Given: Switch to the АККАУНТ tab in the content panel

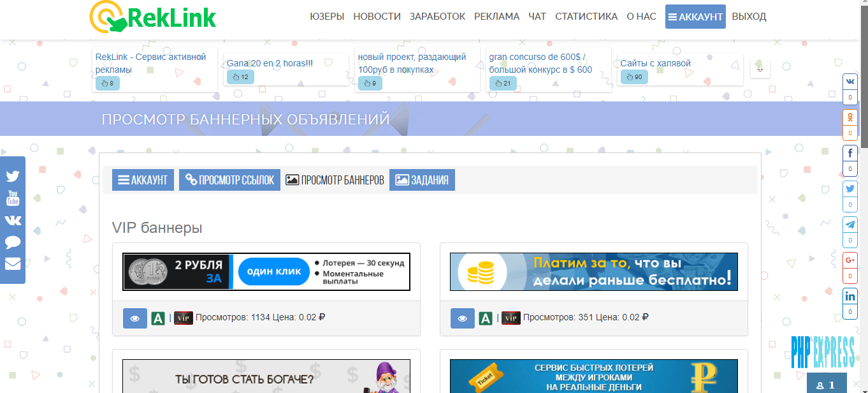Looking at the screenshot, I should (143, 180).
